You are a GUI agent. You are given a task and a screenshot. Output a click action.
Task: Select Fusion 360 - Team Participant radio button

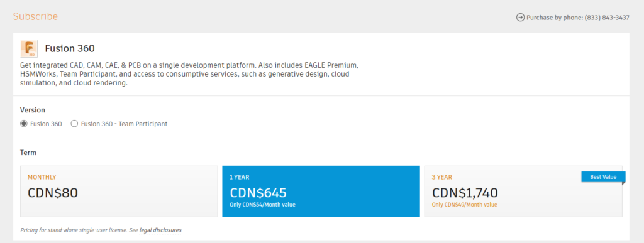coord(74,124)
